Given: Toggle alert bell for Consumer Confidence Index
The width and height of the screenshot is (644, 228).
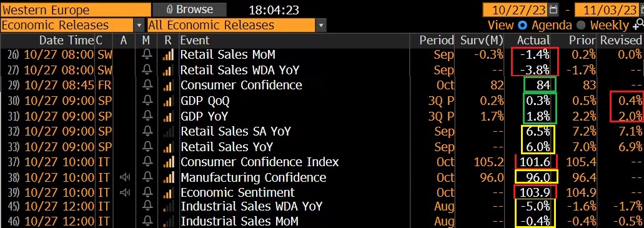Looking at the screenshot, I should 147,162.
